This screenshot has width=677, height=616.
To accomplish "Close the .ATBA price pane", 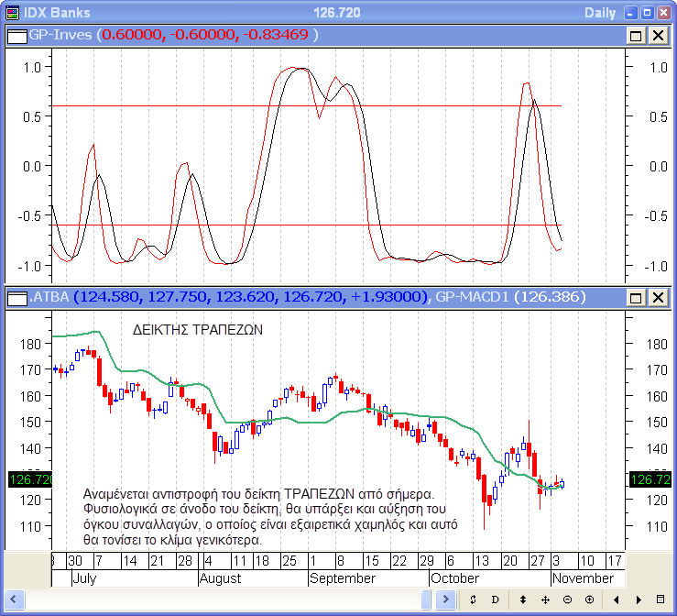I will coord(658,297).
